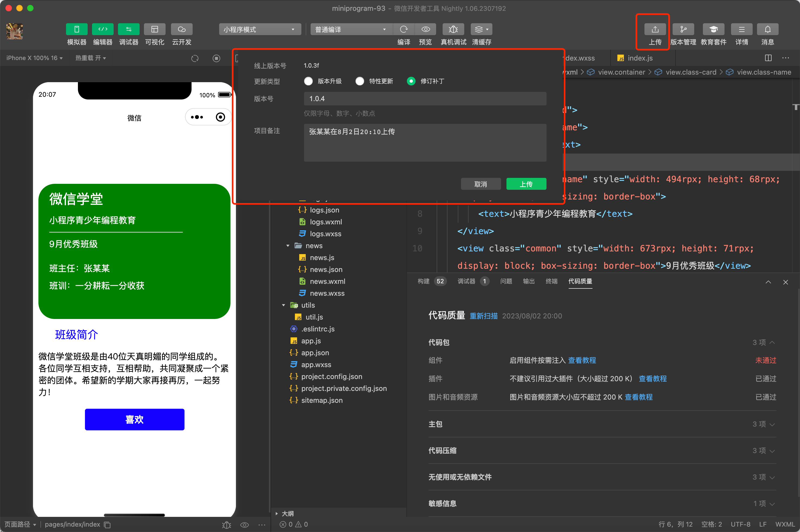Viewport: 800px width, 532px height.
Task: Click the 项目备注 textarea
Action: click(x=425, y=142)
